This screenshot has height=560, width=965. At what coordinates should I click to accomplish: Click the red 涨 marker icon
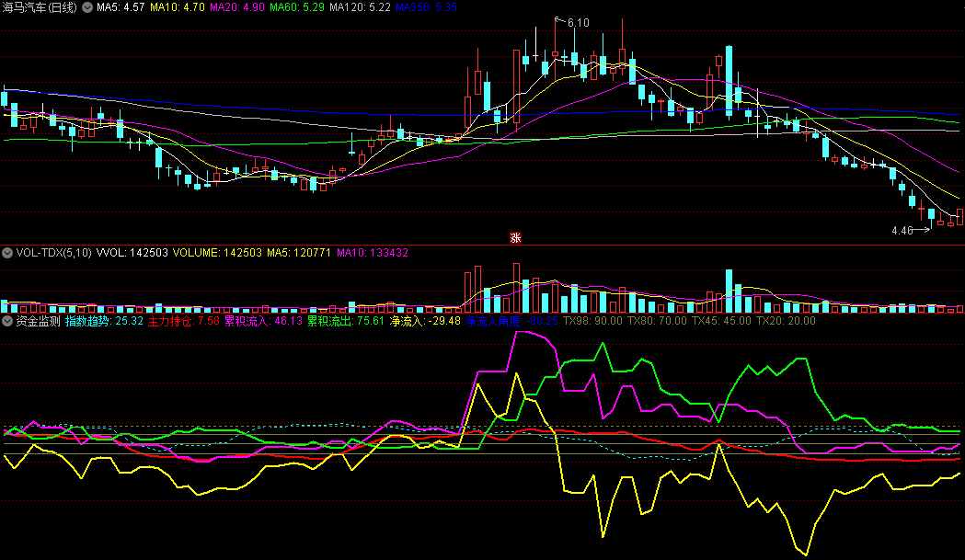pos(515,237)
